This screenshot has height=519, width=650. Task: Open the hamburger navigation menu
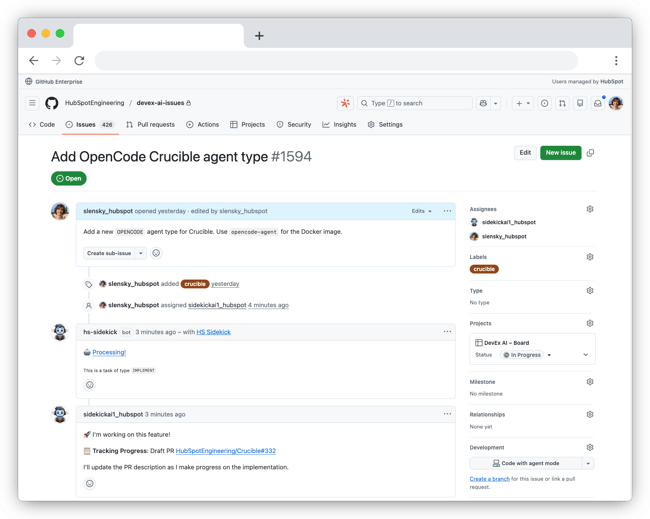[x=32, y=103]
